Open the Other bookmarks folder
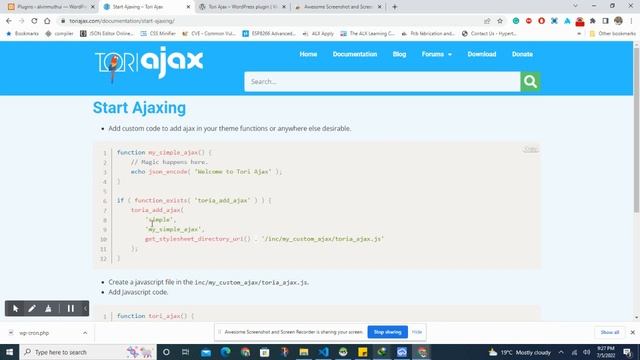Screen dimensions: 640x360 coord(613,33)
